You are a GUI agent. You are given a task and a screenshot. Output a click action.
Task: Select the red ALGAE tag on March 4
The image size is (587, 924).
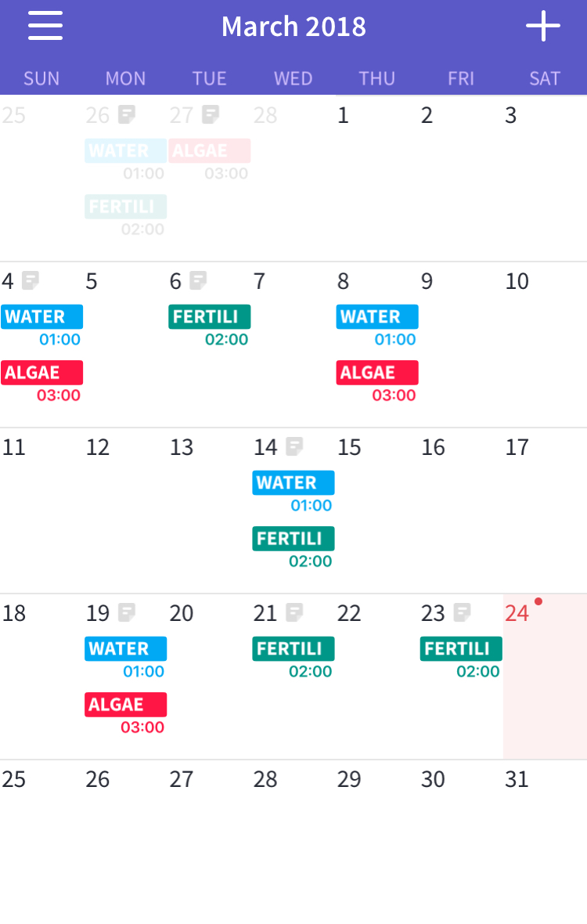pos(41,373)
